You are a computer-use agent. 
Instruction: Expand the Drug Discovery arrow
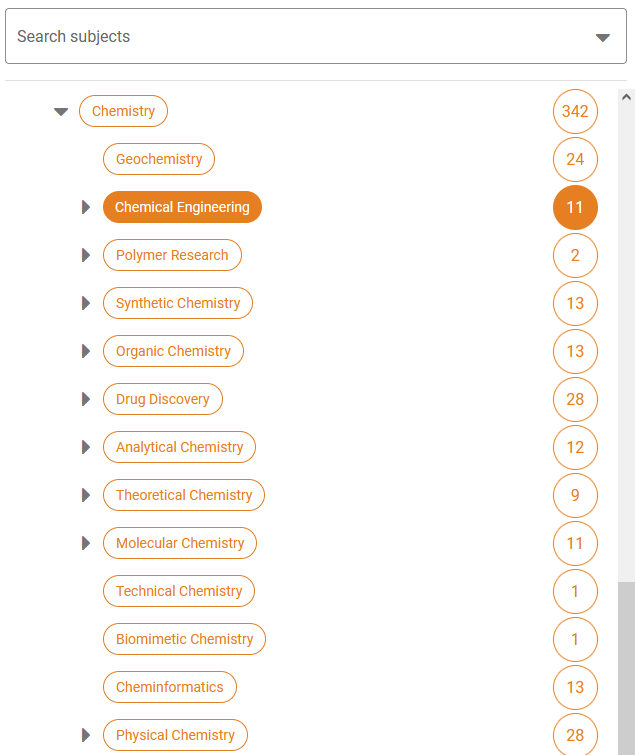coord(86,399)
